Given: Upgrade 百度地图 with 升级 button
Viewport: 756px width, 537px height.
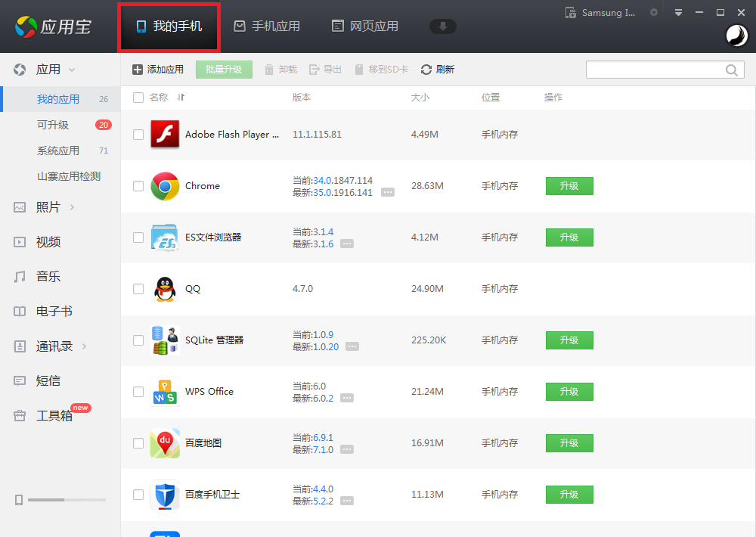Looking at the screenshot, I should (x=569, y=443).
